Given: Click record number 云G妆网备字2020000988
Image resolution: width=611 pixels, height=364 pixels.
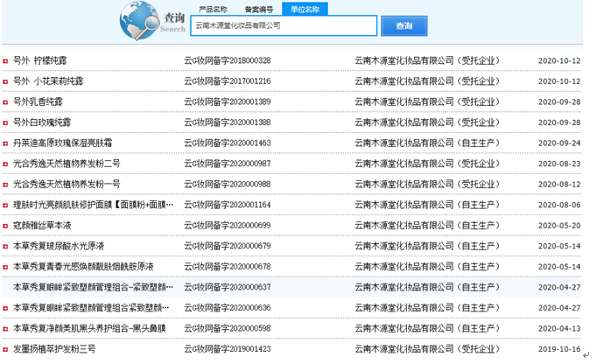Looking at the screenshot, I should tap(228, 185).
